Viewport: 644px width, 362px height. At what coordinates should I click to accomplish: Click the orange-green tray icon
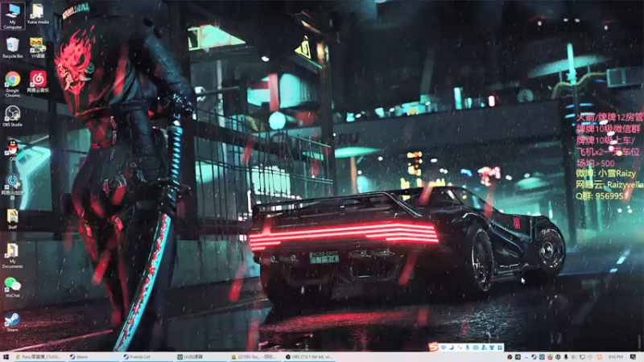550,357
